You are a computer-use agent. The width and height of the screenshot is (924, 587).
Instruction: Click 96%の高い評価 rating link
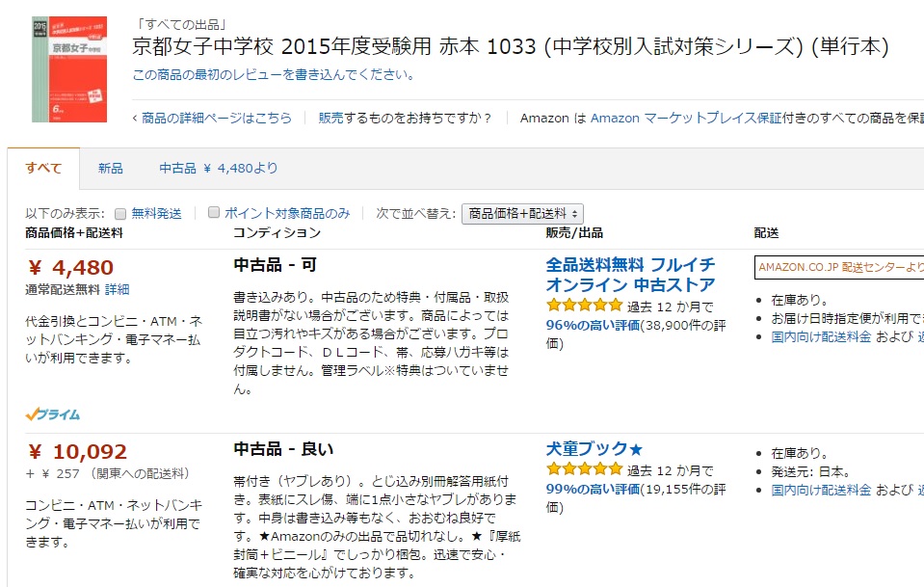(x=593, y=326)
